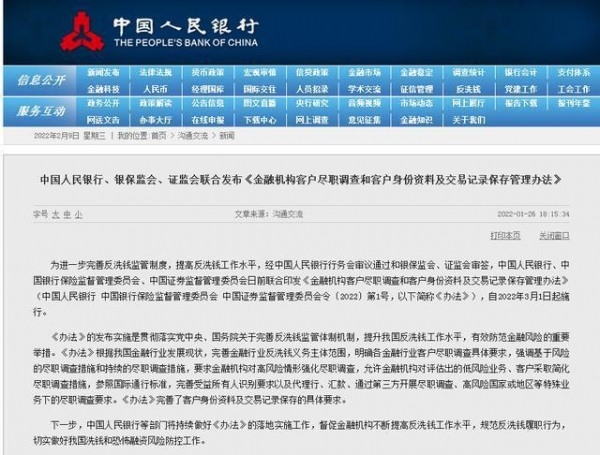Open the 图文直播 menu item
Screen dimensions: 600x455
[x=260, y=103]
